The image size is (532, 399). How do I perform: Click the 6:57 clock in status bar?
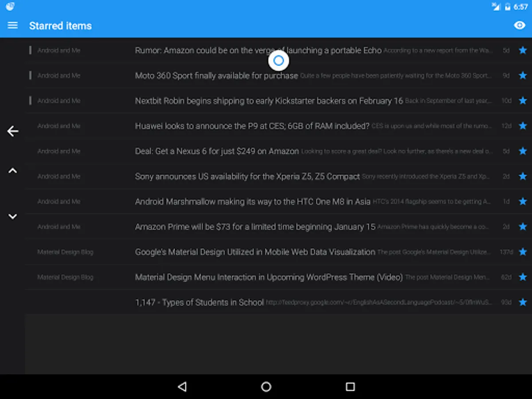pos(520,7)
